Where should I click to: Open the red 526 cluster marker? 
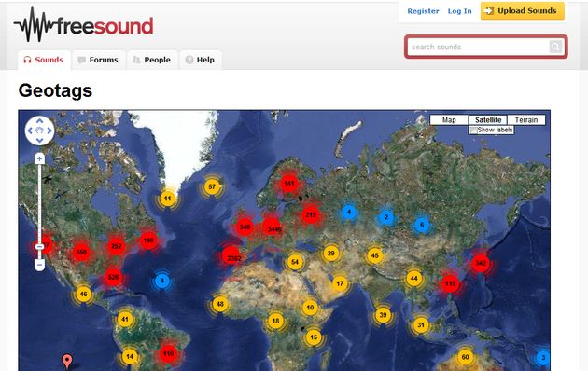(x=113, y=278)
